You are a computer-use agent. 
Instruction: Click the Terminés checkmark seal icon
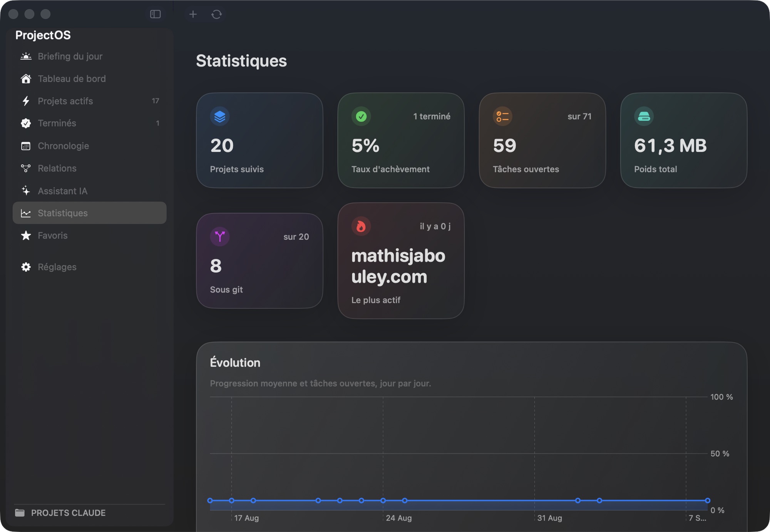point(26,123)
